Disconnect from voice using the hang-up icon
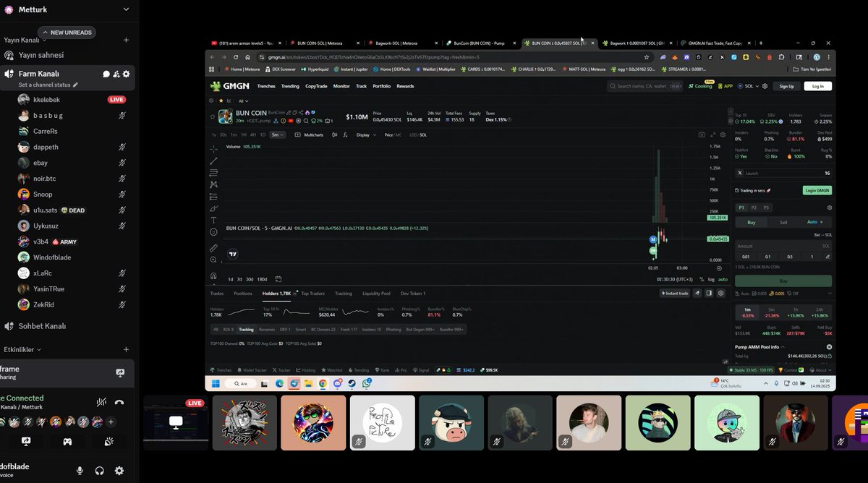868x483 pixels. pos(119,403)
